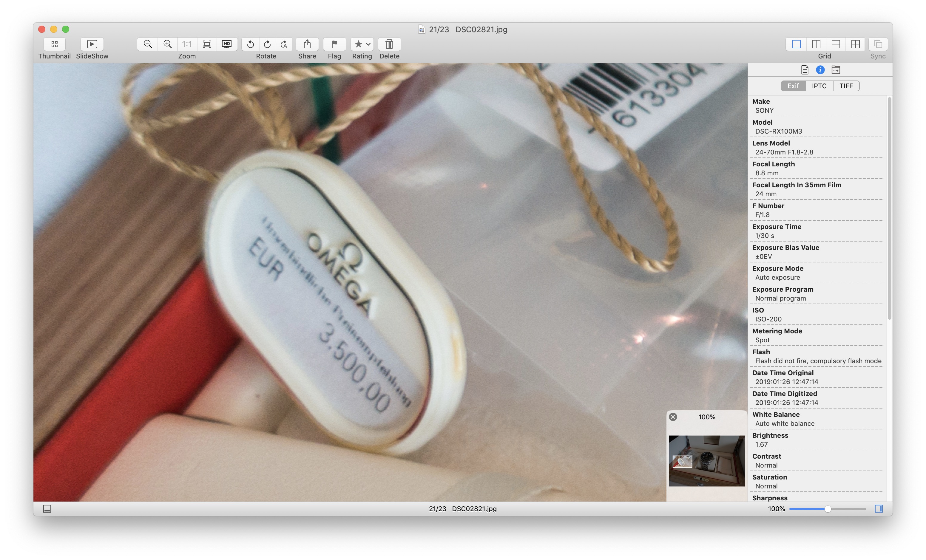Set zoom to 1:1 actual size
This screenshot has height=560, width=926.
click(x=187, y=44)
